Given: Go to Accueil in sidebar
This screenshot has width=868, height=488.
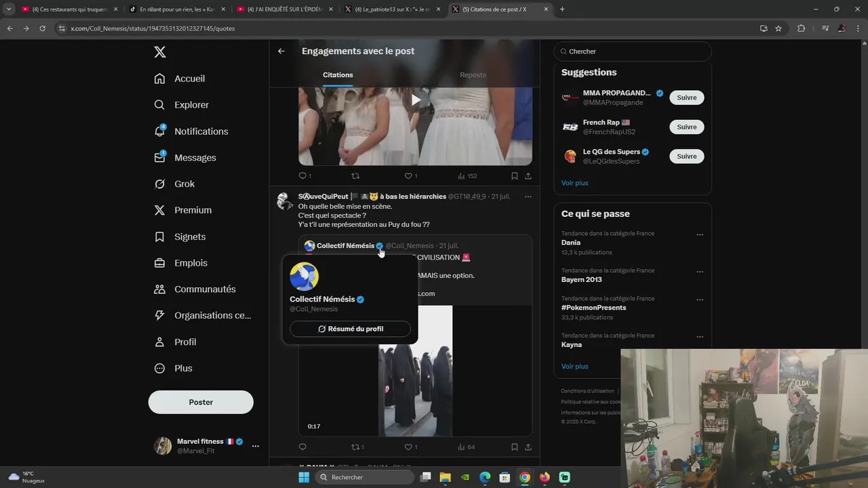Looking at the screenshot, I should (x=180, y=79).
